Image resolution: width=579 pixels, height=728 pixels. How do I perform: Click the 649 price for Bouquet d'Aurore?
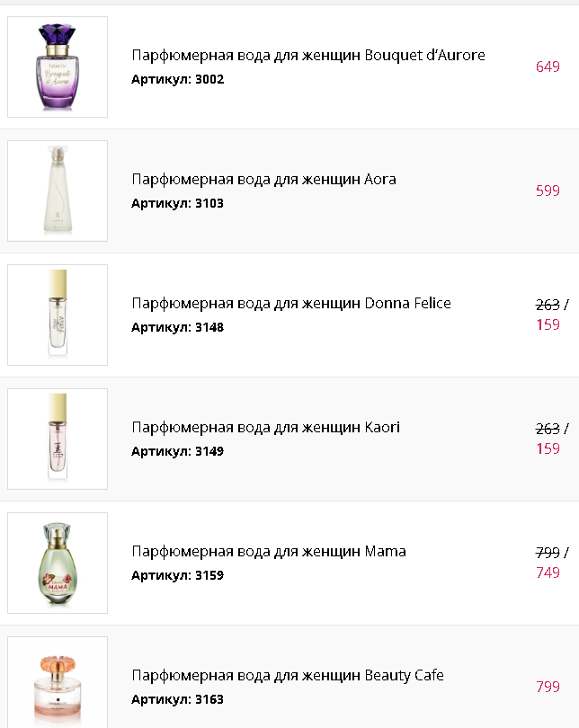pos(548,67)
